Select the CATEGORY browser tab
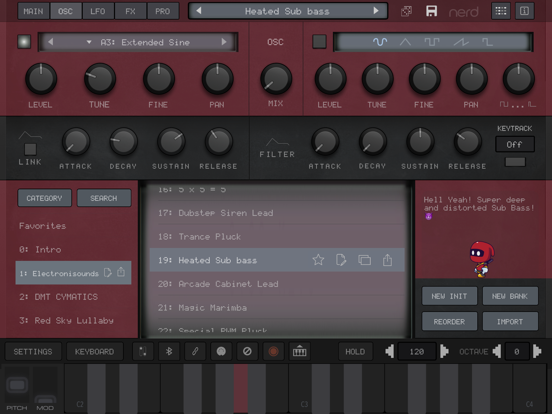The width and height of the screenshot is (552, 414). click(x=44, y=198)
